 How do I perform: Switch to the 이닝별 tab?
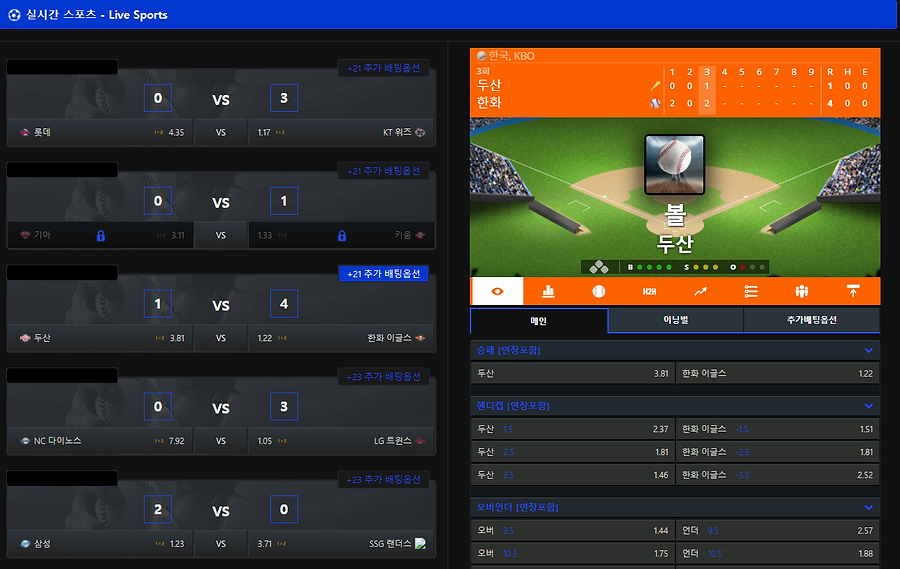pos(676,320)
